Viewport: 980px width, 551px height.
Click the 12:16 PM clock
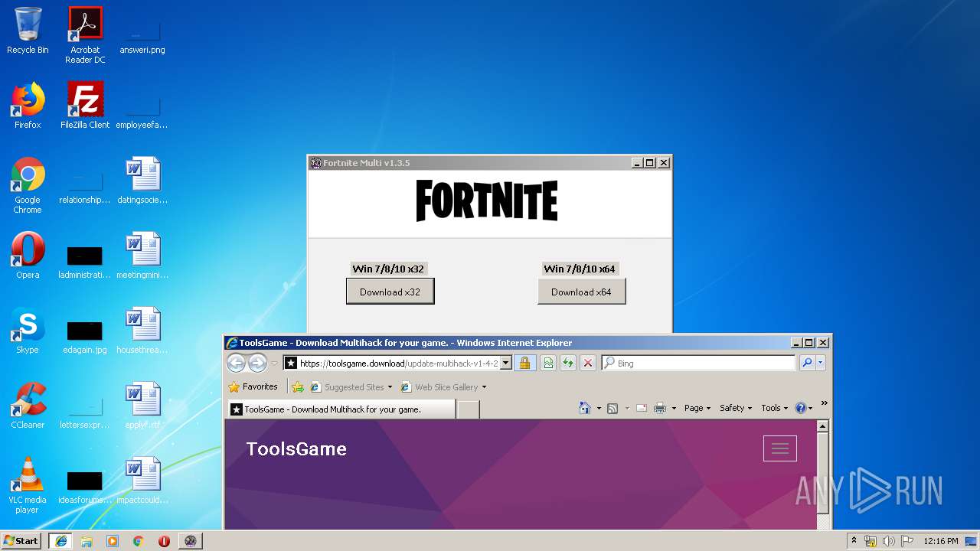point(941,541)
